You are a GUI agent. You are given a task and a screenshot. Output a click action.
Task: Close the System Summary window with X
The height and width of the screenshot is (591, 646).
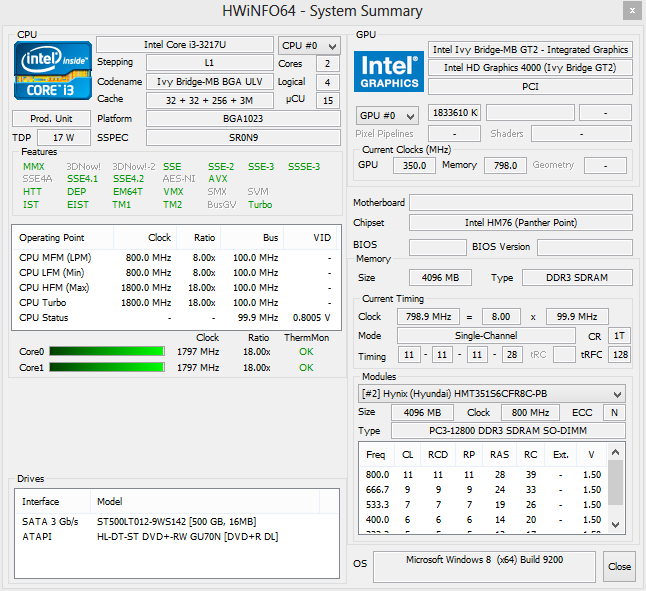(x=629, y=11)
